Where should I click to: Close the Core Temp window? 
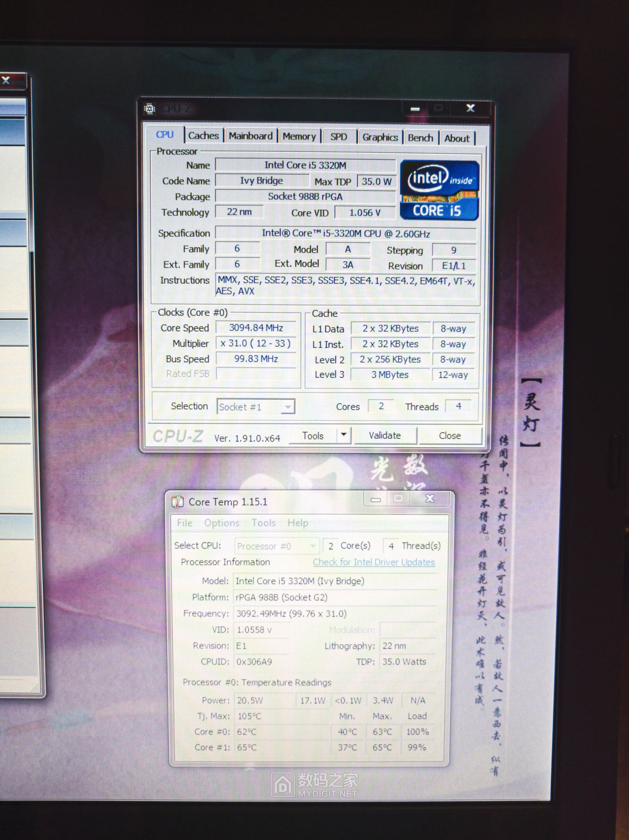pos(429,498)
